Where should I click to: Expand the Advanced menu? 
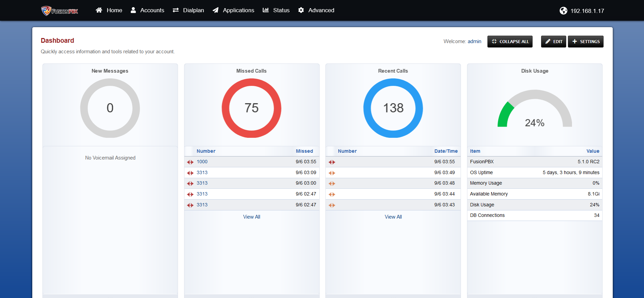[321, 10]
